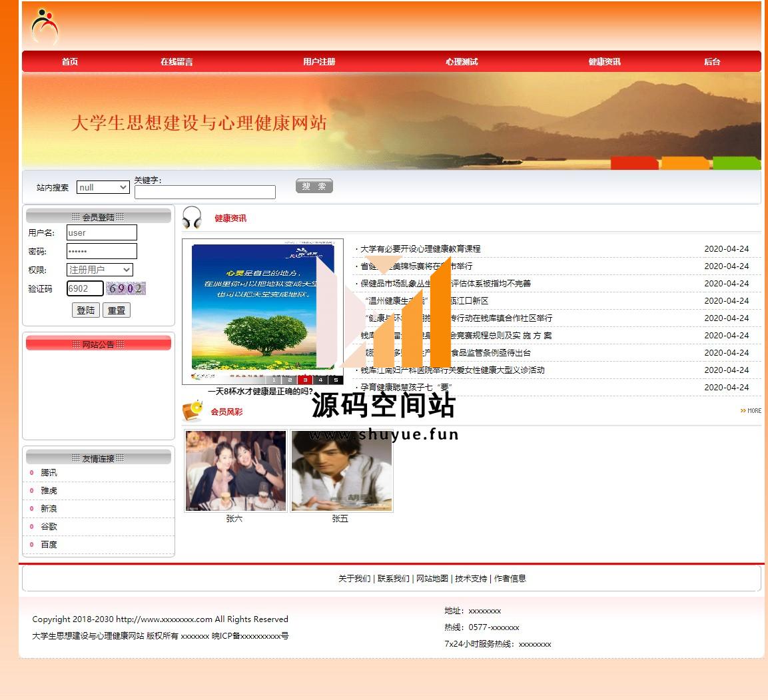This screenshot has height=700, width=768.
Task: Select slide number 3 in image carousel
Action: (305, 380)
